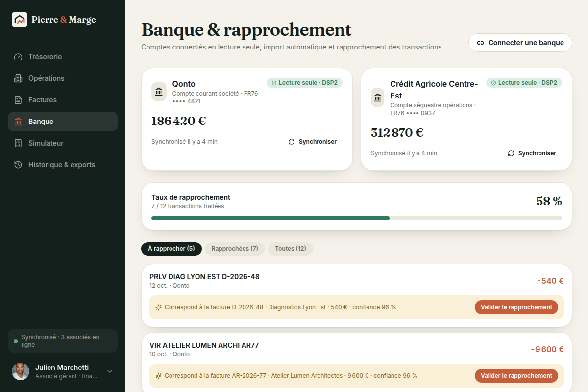The image size is (588, 392).
Task: Click the Lecture seule · DSP2 badge on Qonto
Action: pos(304,83)
